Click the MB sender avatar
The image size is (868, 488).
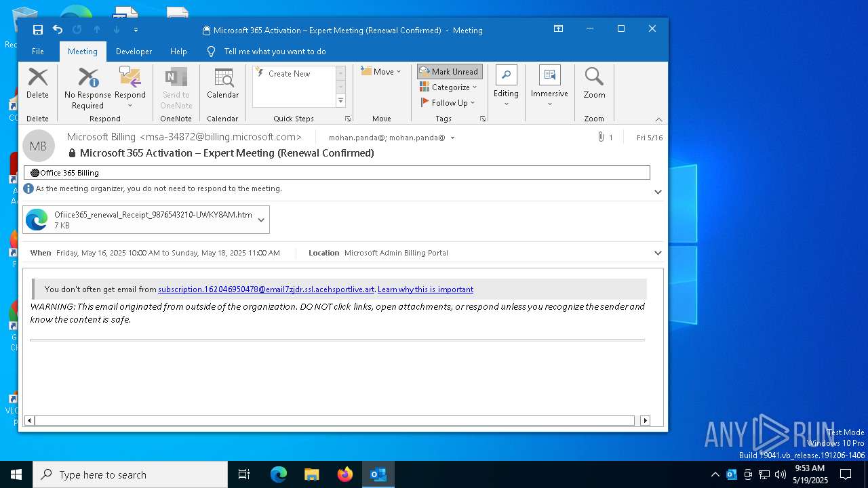pyautogui.click(x=39, y=146)
